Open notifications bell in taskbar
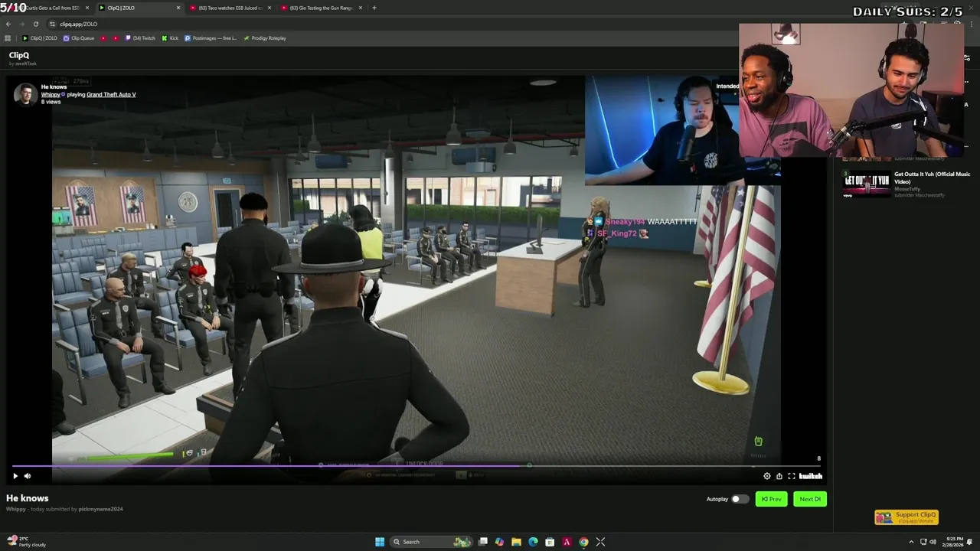The image size is (980, 551). pyautogui.click(x=970, y=542)
